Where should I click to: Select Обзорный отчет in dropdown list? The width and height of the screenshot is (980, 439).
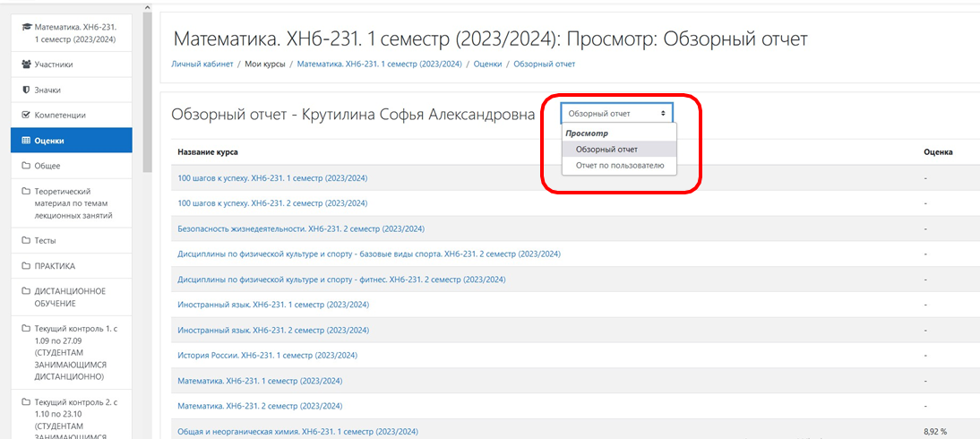(619, 149)
